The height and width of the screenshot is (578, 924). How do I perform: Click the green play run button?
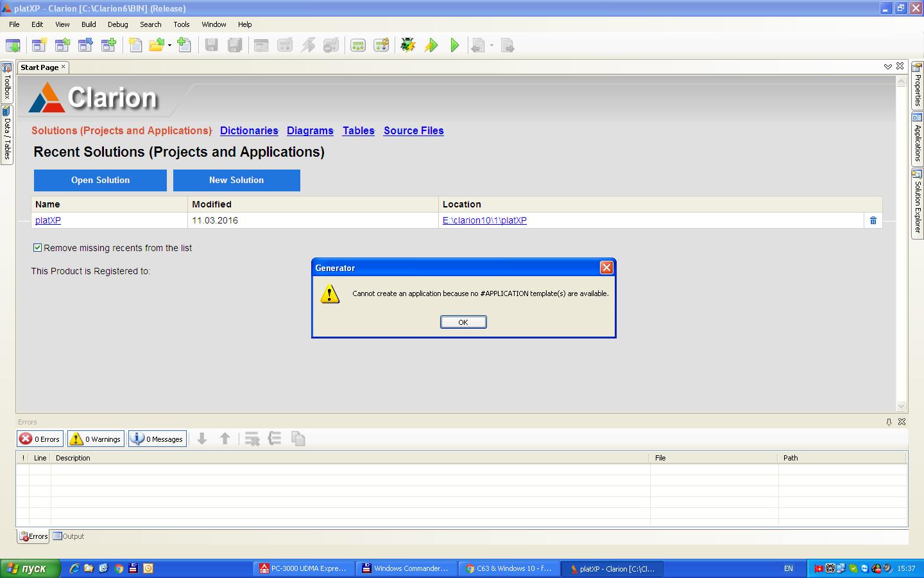tap(455, 45)
